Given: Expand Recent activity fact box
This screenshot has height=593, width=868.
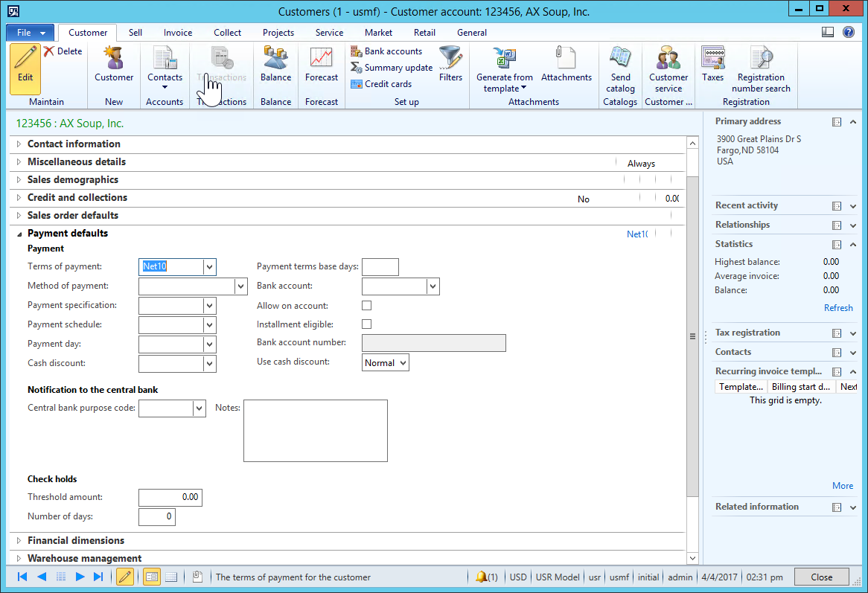Looking at the screenshot, I should (x=852, y=206).
